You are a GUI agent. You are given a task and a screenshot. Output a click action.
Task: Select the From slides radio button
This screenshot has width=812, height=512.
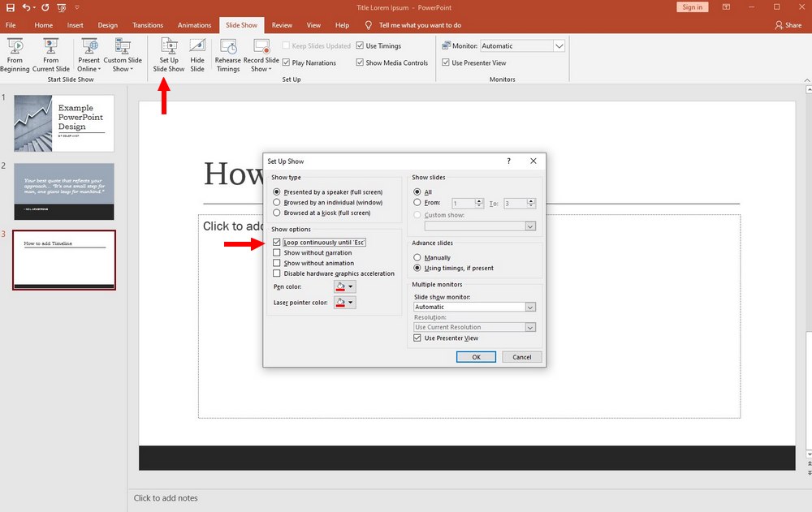tap(417, 202)
